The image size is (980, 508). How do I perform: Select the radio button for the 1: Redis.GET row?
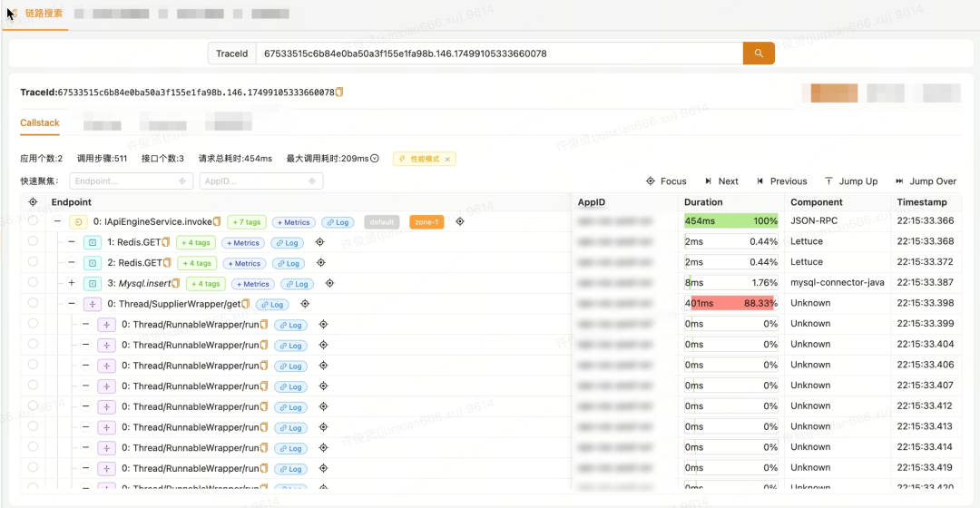click(x=34, y=240)
